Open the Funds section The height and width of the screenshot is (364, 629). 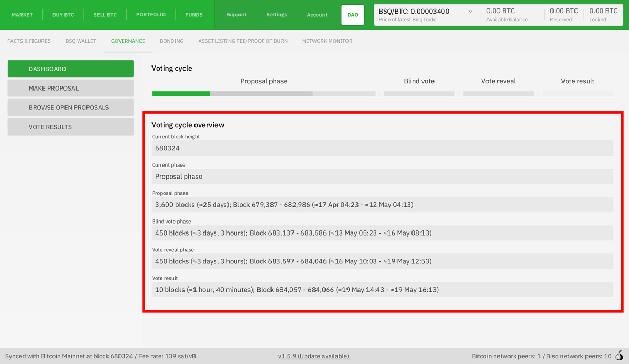click(194, 15)
